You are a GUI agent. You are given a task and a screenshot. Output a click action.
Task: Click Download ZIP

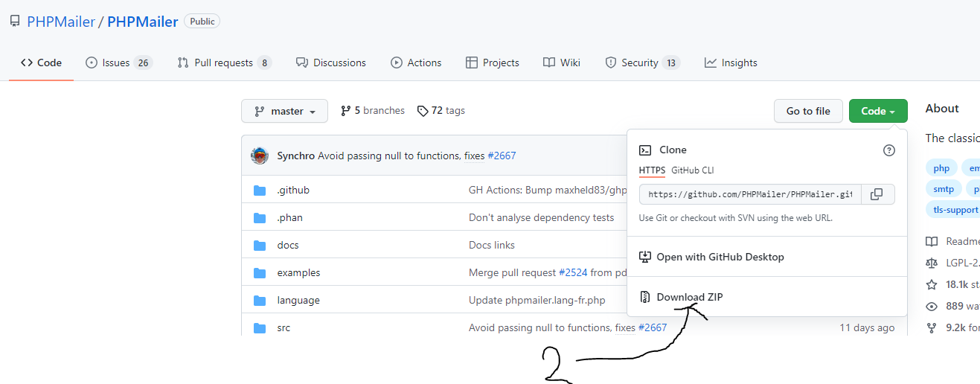[x=682, y=297]
